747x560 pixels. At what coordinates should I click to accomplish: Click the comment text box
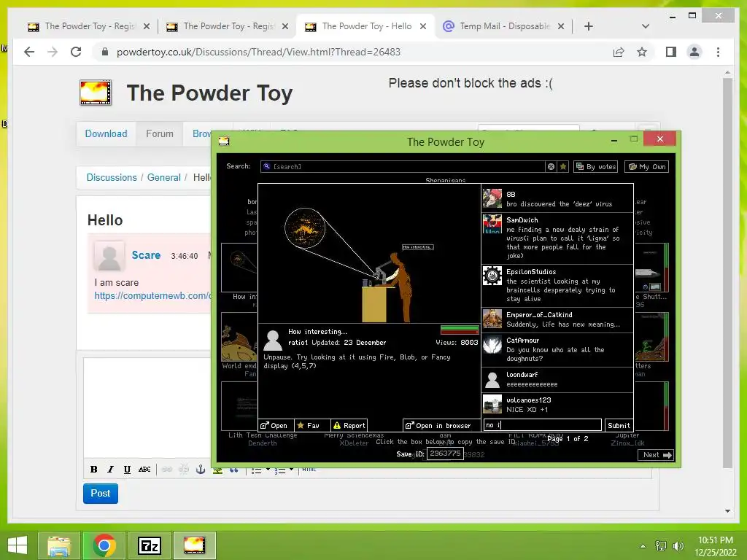pos(543,425)
